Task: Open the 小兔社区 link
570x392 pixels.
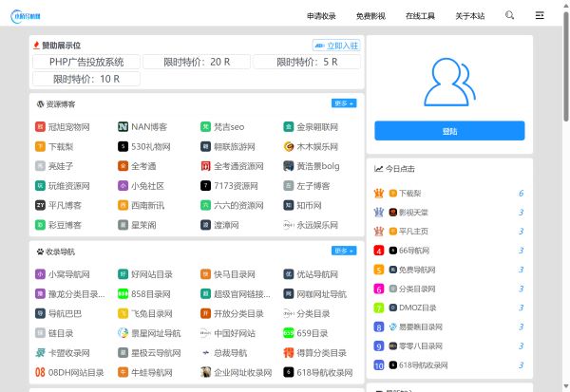Action: tap(147, 186)
